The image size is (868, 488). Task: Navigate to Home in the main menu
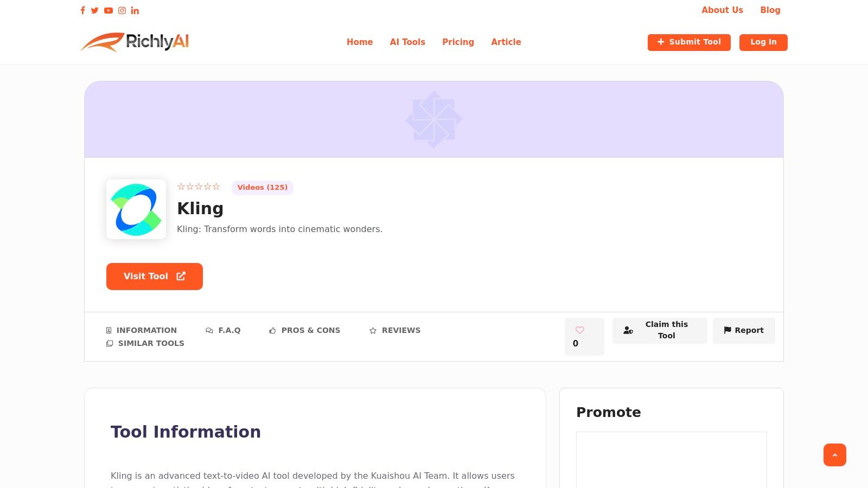360,42
